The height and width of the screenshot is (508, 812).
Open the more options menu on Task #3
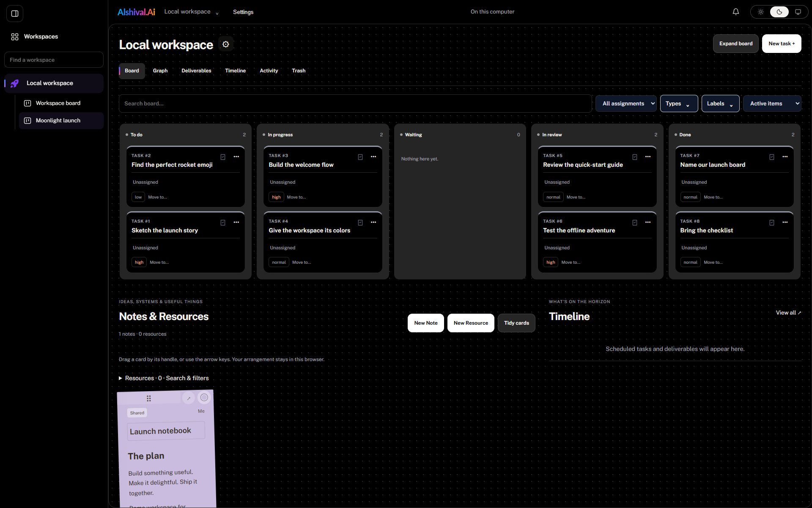[x=373, y=157]
